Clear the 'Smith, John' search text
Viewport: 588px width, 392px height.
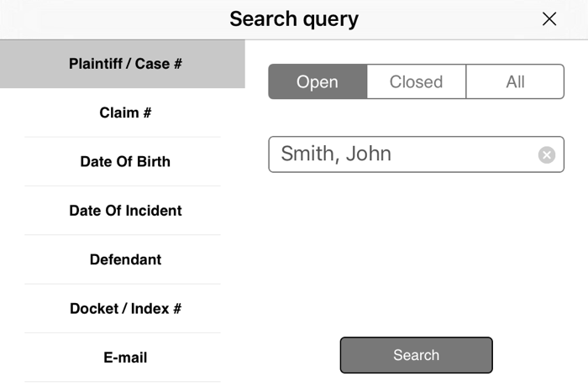(x=547, y=154)
